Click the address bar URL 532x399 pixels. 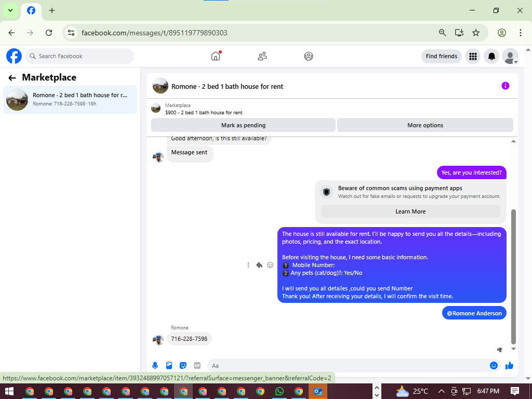[154, 33]
